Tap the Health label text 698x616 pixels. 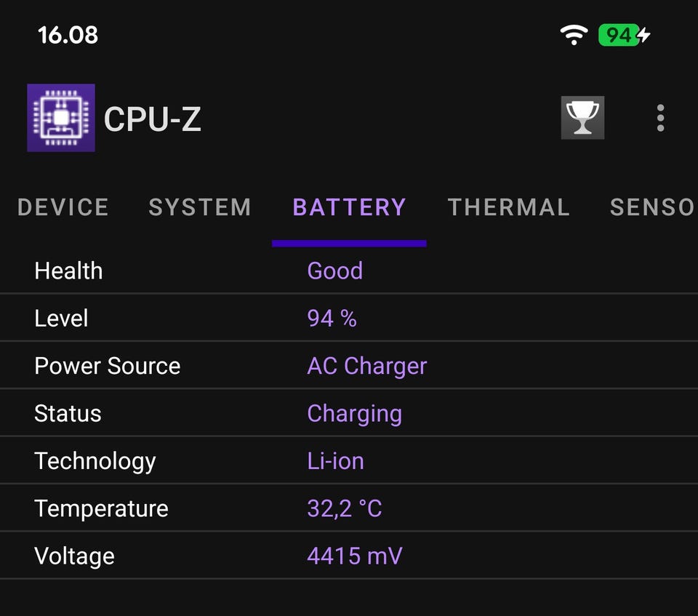[x=68, y=271]
